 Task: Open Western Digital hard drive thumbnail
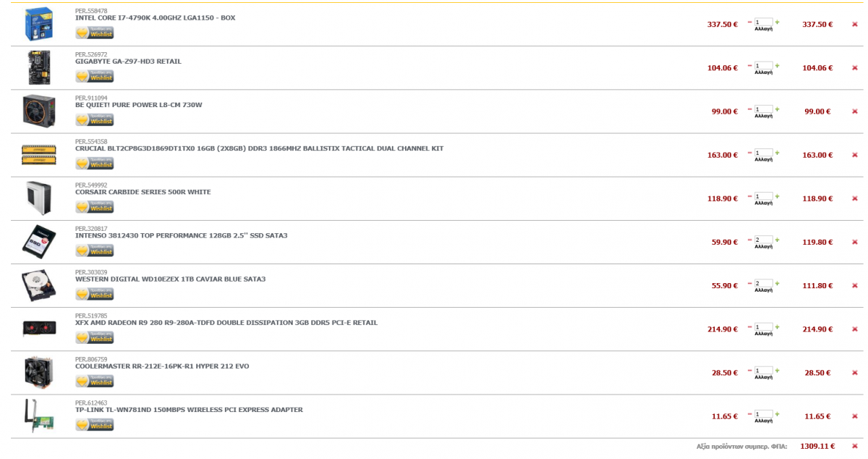click(x=39, y=285)
